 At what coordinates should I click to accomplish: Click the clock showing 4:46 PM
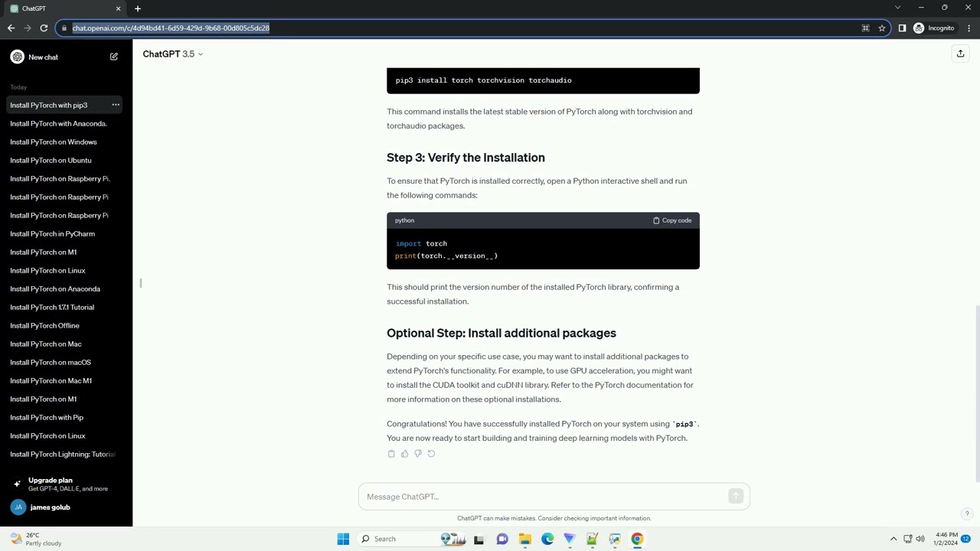pyautogui.click(x=946, y=539)
